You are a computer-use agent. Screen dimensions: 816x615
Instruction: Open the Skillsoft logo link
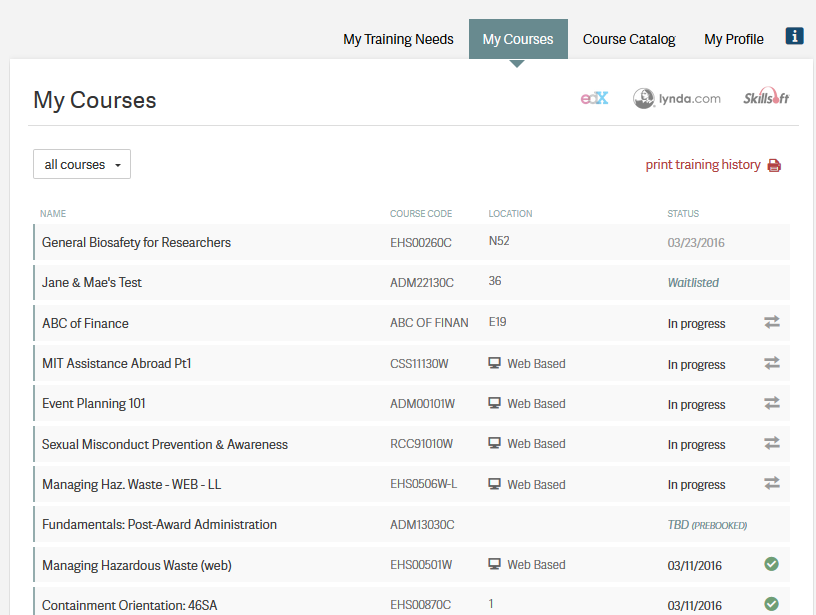click(x=766, y=97)
